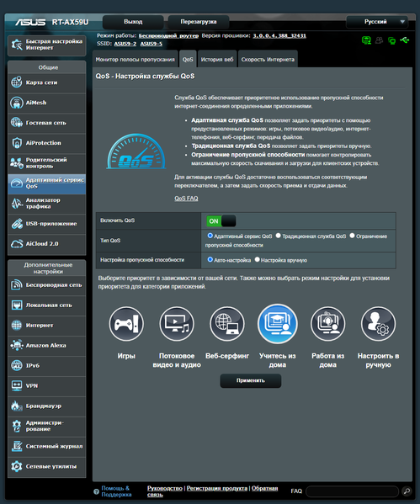Select Традиционная служба QoS radio button
420x504 pixels.
[x=279, y=236]
